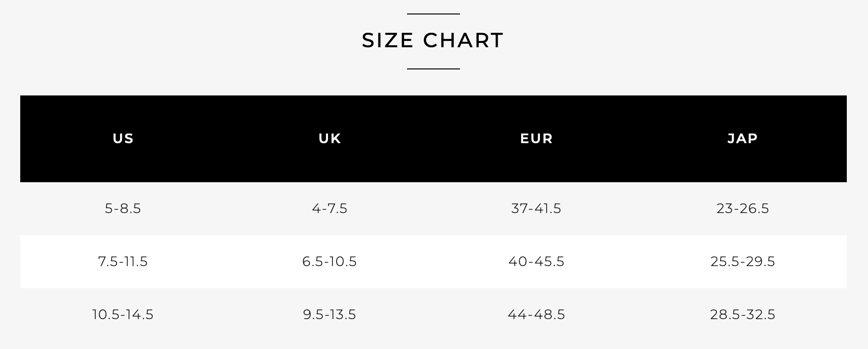The width and height of the screenshot is (868, 349).
Task: Click the black table header bar between UK and EUR
Action: click(x=433, y=139)
